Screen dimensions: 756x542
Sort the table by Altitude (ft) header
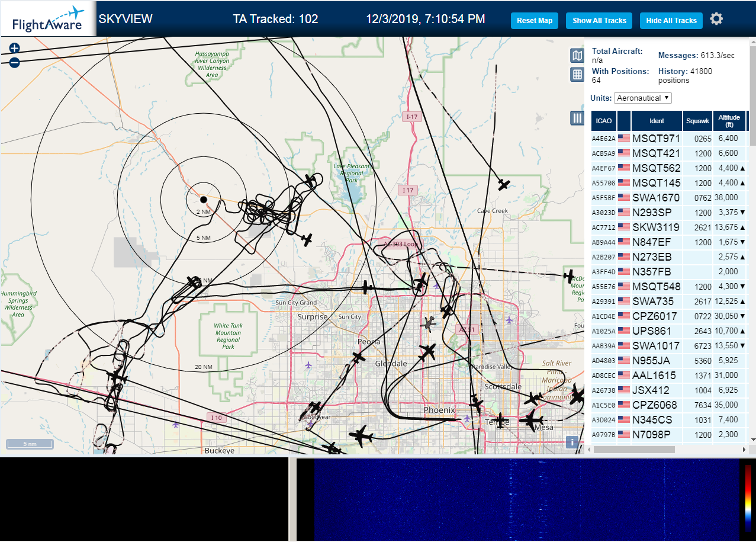[729, 121]
